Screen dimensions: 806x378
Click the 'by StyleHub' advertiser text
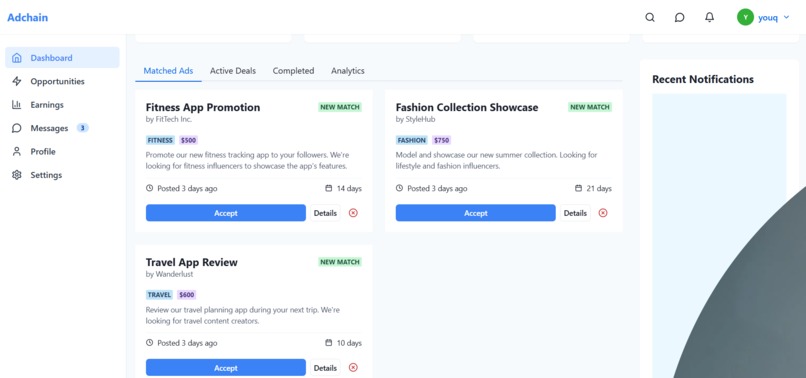pyautogui.click(x=415, y=119)
